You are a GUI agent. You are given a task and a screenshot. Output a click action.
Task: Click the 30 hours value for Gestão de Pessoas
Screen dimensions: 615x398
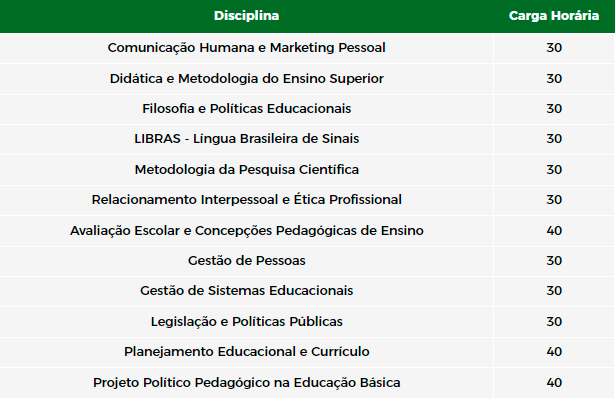[554, 261]
